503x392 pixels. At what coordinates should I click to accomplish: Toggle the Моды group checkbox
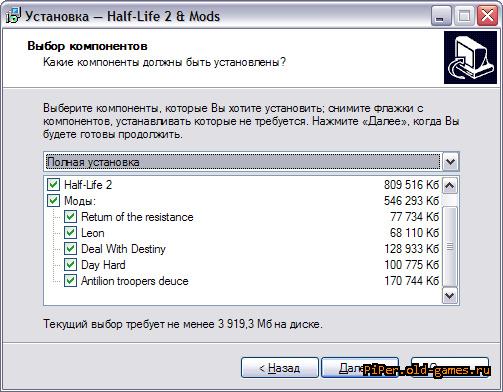pos(53,201)
